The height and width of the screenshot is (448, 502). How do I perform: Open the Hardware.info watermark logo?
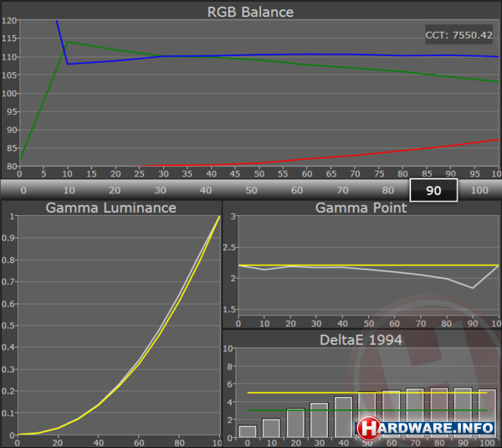(x=427, y=427)
